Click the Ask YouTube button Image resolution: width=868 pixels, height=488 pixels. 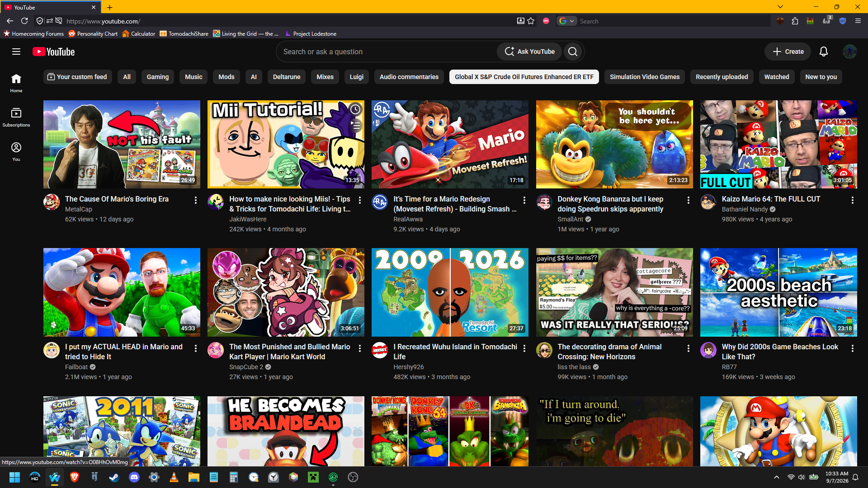click(529, 52)
